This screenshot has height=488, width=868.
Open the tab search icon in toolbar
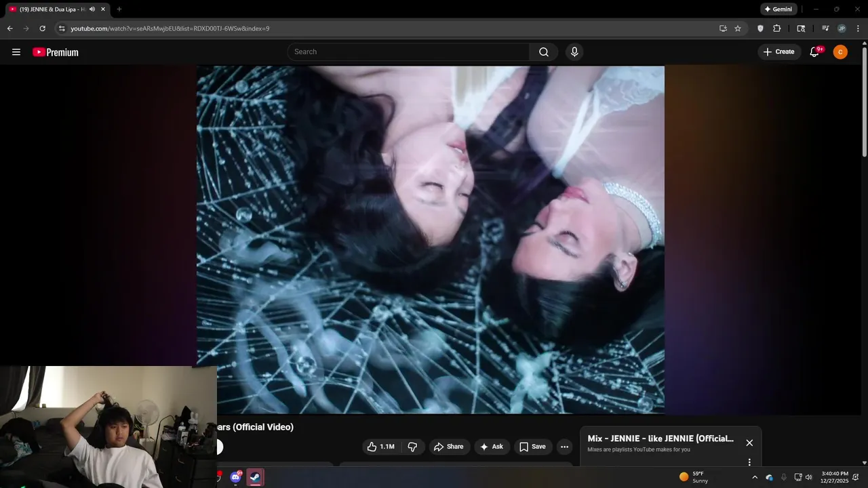pyautogui.click(x=801, y=28)
